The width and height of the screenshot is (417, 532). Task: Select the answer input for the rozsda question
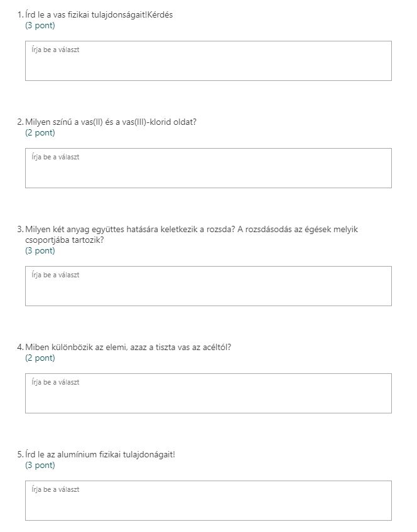coord(208,286)
